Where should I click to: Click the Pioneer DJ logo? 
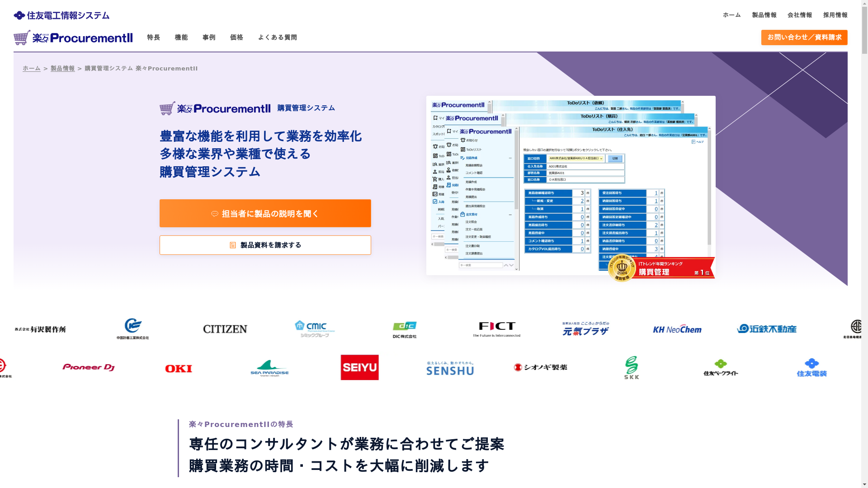coord(89,367)
